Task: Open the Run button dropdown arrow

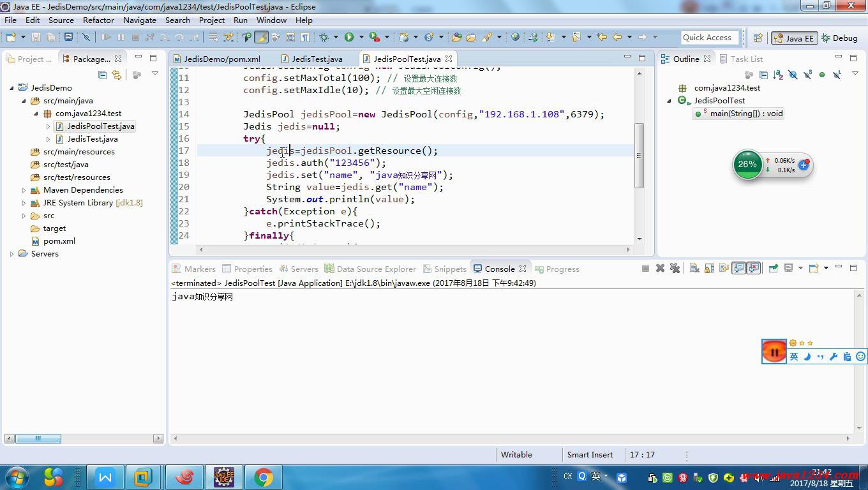Action: coord(361,37)
